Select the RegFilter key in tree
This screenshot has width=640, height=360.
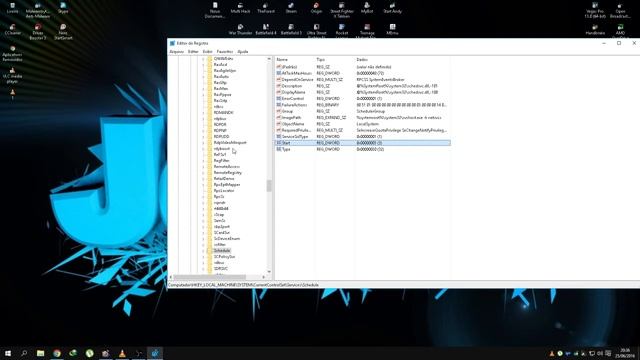click(221, 161)
